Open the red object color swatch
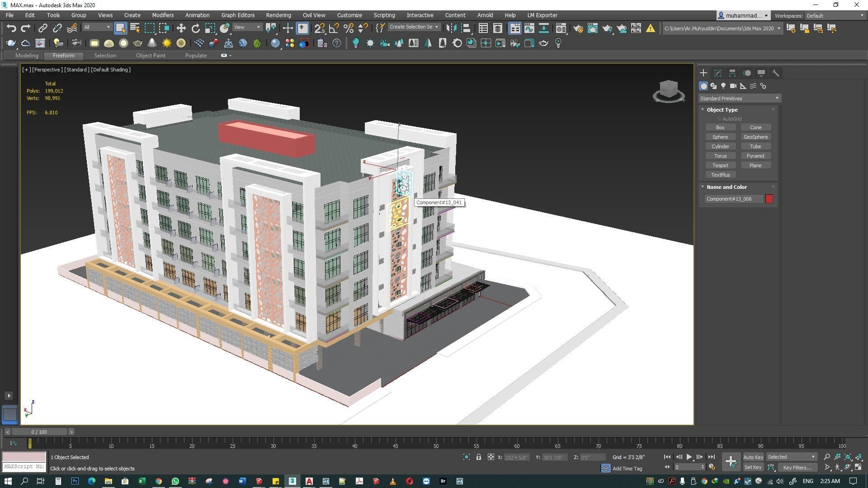 point(769,199)
